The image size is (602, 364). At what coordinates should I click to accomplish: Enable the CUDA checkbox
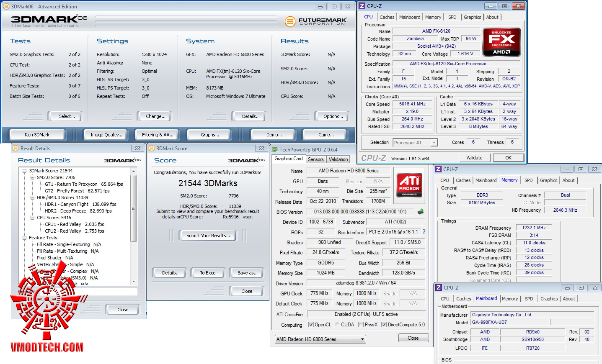point(337,325)
